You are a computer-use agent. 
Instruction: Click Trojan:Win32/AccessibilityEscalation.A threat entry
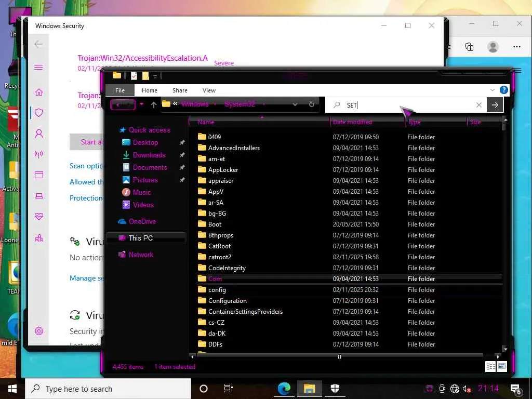142,58
